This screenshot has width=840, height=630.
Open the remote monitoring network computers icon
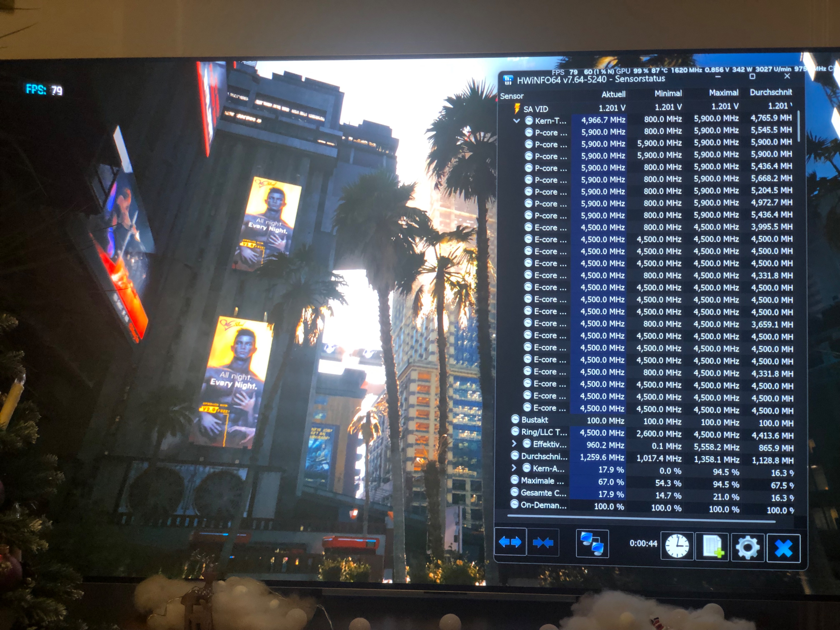592,544
